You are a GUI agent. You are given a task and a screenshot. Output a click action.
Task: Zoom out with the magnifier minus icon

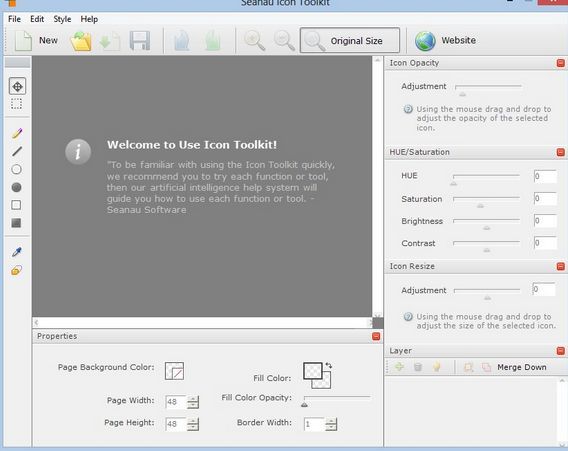(284, 41)
